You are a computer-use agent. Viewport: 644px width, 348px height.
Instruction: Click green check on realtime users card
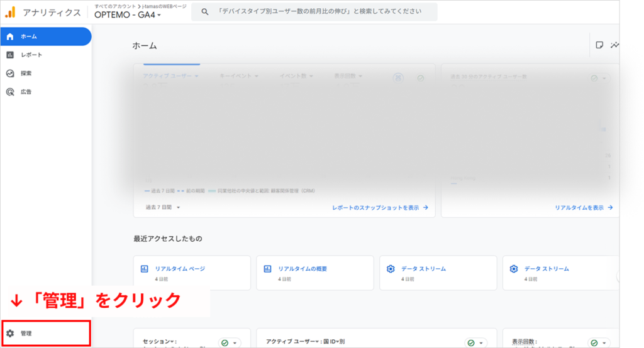coord(594,78)
